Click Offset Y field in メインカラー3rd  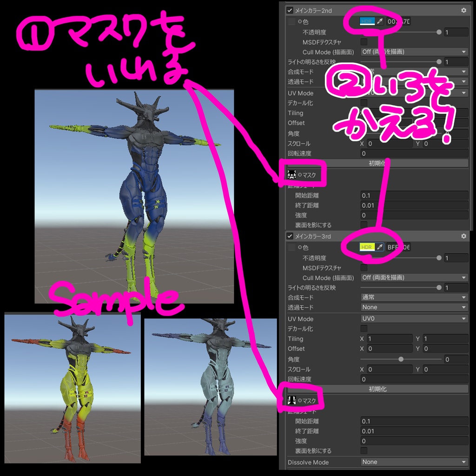point(446,349)
